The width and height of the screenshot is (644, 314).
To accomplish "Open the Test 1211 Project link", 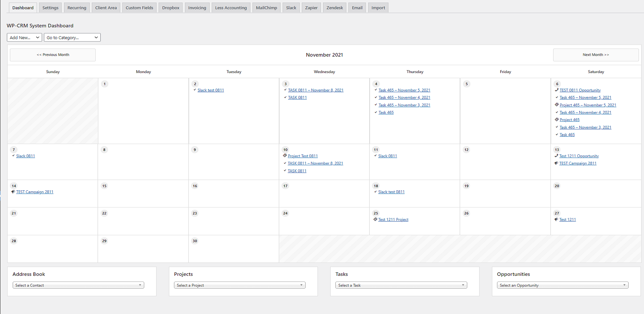I will 393,219.
